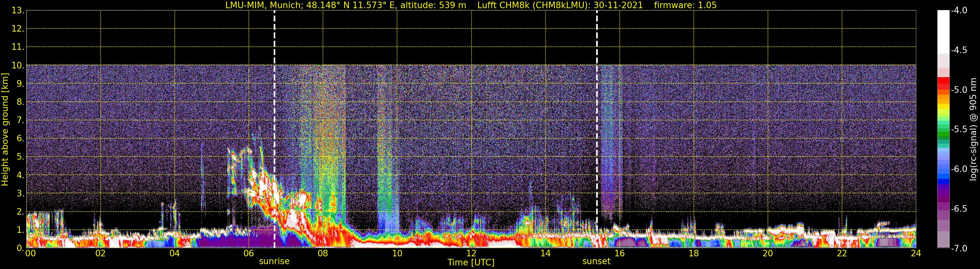Click the colorbar tick label -6.0

[x=959, y=169]
